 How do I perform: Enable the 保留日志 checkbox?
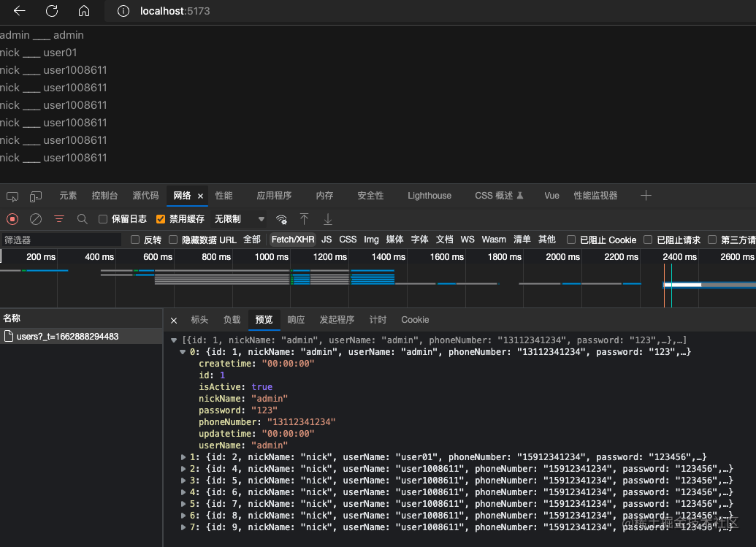(103, 219)
